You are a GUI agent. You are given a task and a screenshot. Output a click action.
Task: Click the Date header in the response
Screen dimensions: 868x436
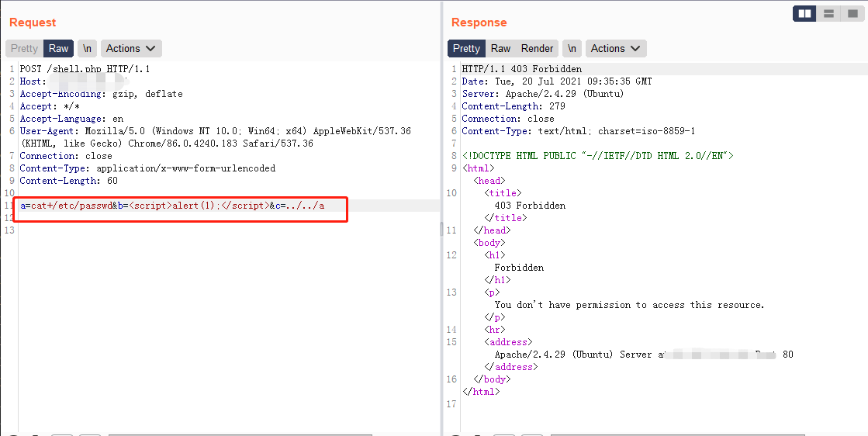[x=557, y=81]
